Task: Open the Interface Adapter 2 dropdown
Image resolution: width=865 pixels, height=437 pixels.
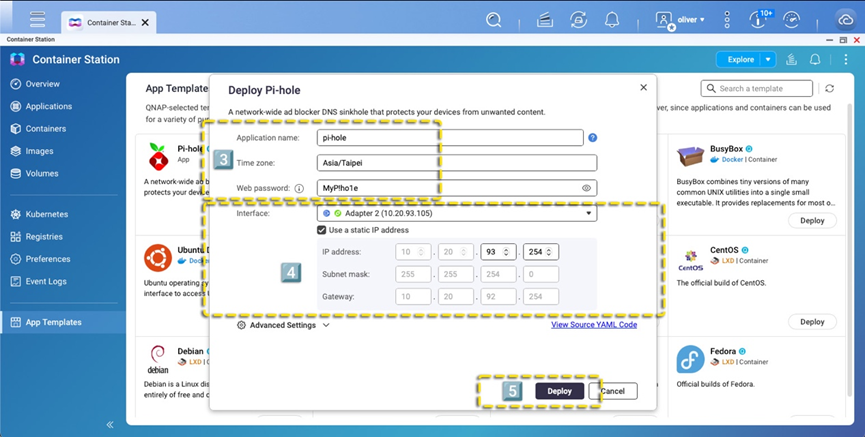Action: click(x=457, y=213)
